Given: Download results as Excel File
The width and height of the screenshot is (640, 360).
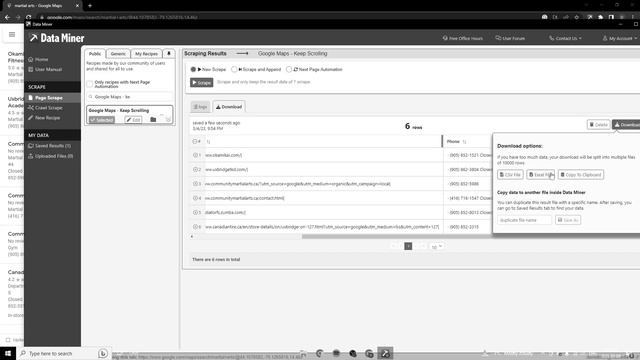Looking at the screenshot, I should [540, 175].
